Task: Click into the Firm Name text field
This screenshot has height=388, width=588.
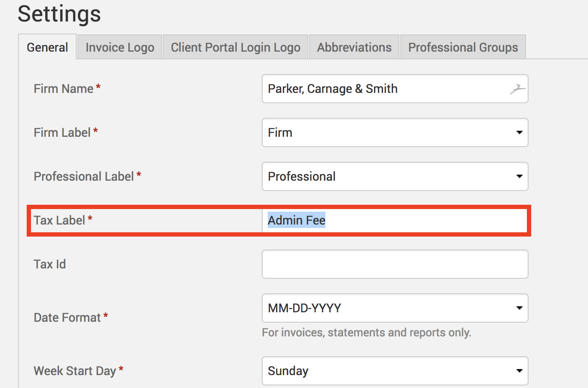Action: 383,89
